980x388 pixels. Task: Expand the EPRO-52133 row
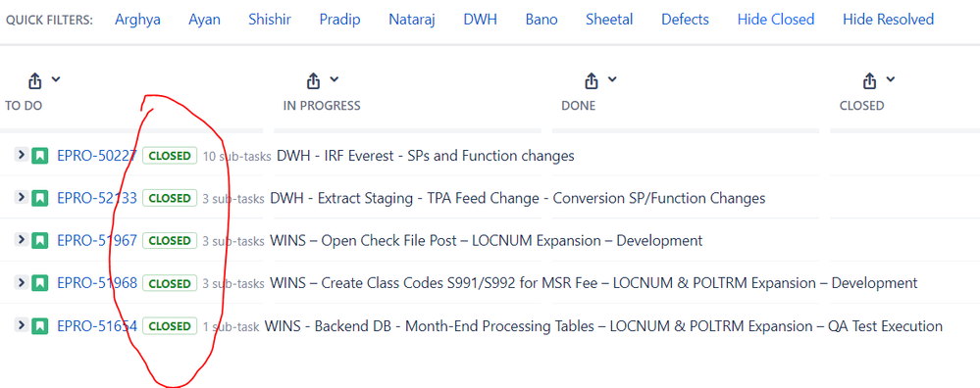[x=21, y=197]
